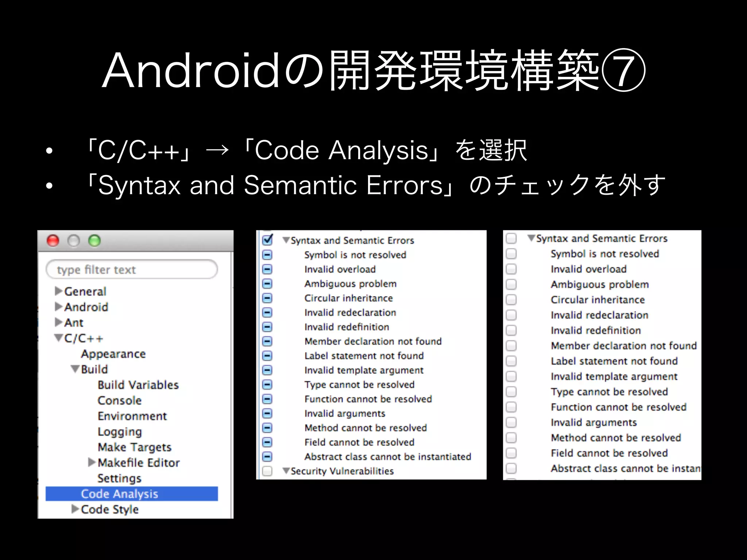Check Type cannot be resolved in unchecked list
This screenshot has width=747, height=560.
tap(511, 392)
